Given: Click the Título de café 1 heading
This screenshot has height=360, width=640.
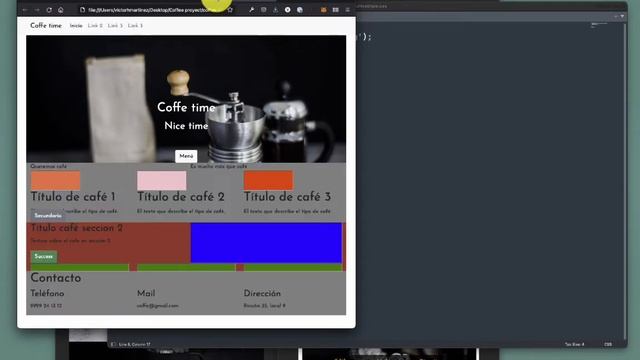Looking at the screenshot, I should point(73,197).
